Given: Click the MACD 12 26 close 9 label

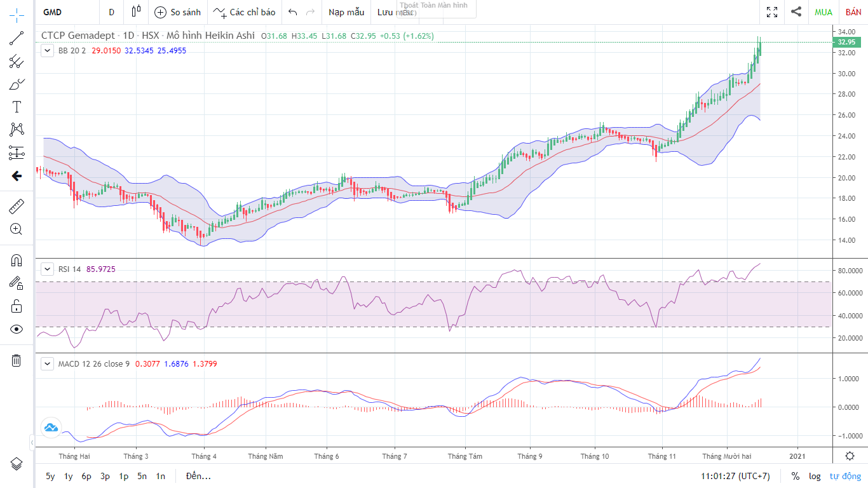Looking at the screenshot, I should tap(94, 363).
